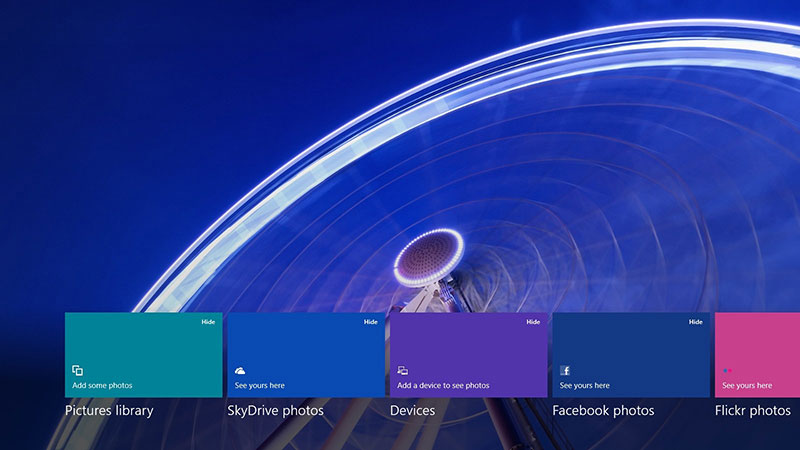
Task: Click the 'Add some photos' text
Action: 102,386
